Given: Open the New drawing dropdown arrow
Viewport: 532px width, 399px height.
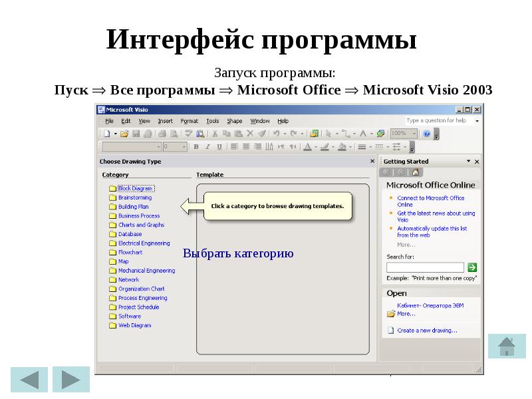Looking at the screenshot, I should pos(115,134).
